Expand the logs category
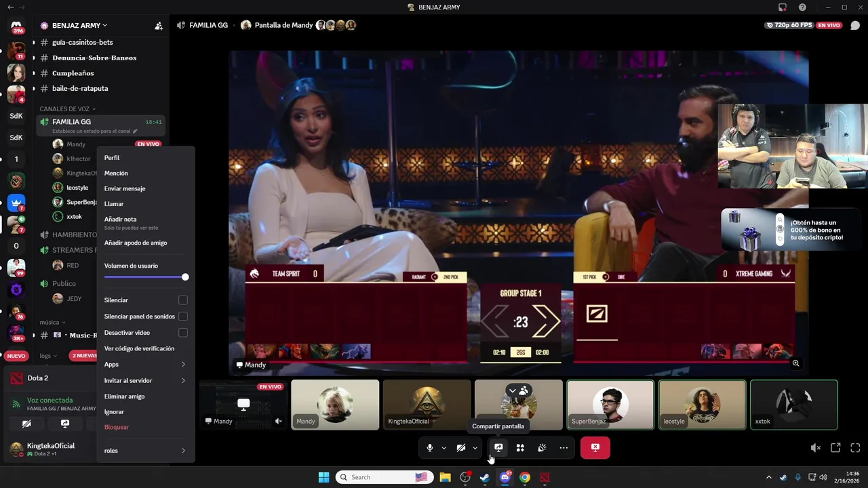Screen dimensions: 868x488 click(49, 356)
